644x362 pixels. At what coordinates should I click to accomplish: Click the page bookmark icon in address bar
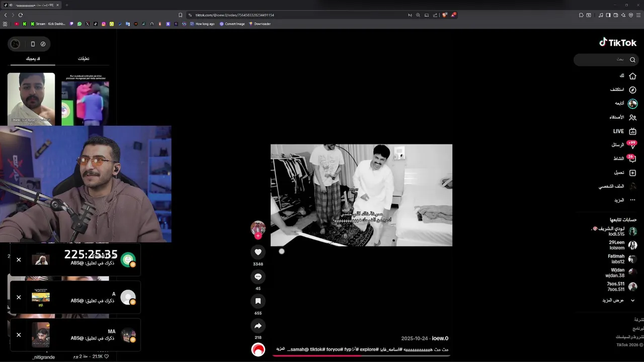[181, 15]
